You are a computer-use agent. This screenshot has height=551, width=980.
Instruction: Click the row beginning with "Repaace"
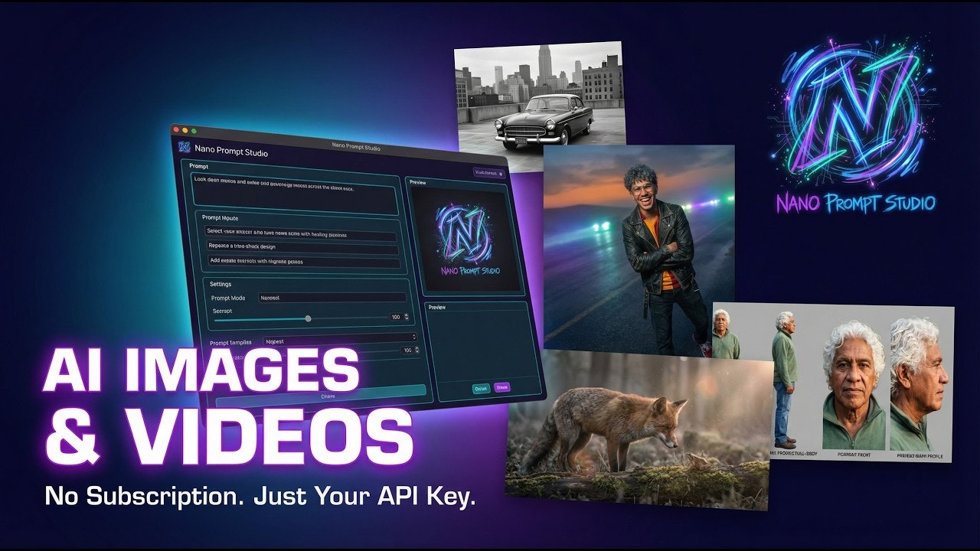click(x=302, y=248)
